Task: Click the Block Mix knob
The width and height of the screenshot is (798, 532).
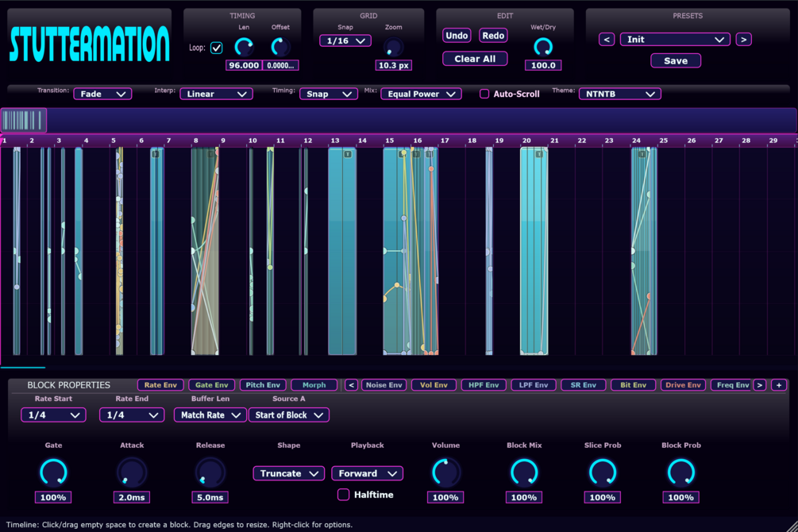Action: pyautogui.click(x=524, y=472)
